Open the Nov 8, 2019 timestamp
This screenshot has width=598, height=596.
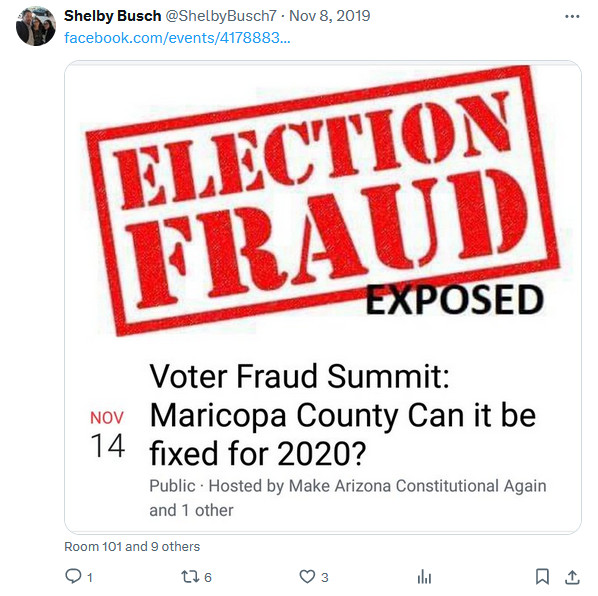click(330, 16)
